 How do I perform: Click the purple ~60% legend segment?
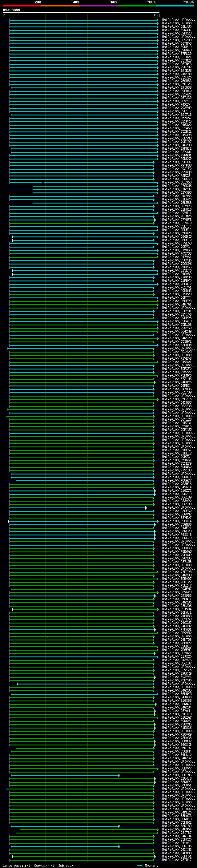point(98,6)
